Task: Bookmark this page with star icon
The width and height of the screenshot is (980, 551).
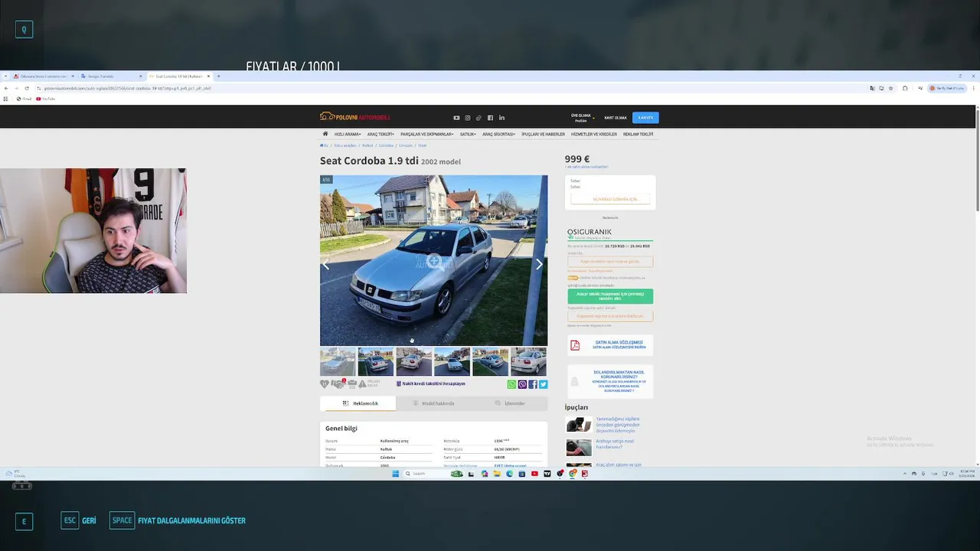Action: pyautogui.click(x=890, y=88)
